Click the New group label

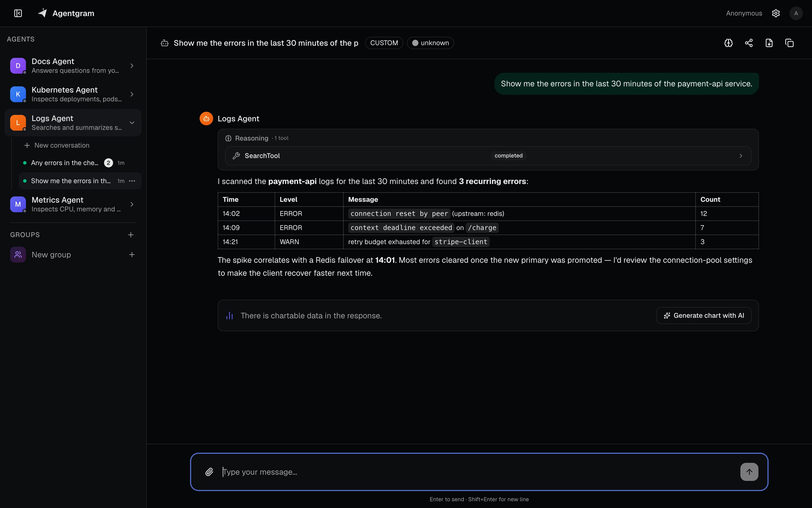click(51, 255)
